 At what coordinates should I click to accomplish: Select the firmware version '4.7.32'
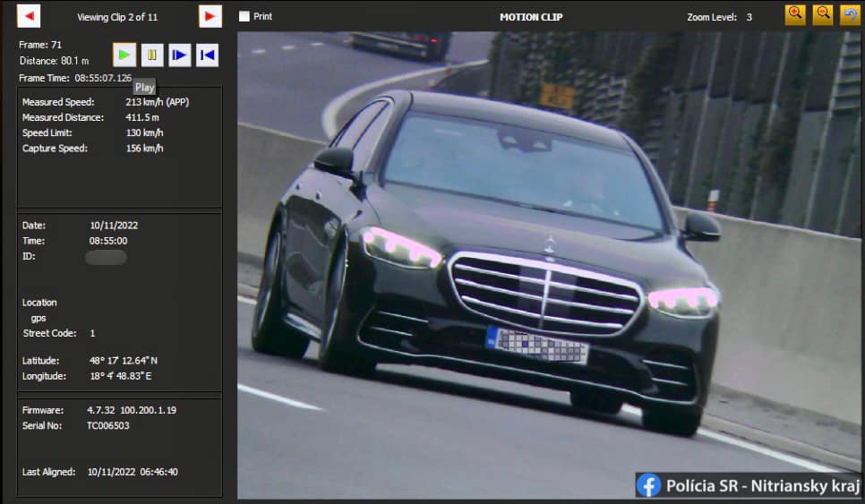pyautogui.click(x=101, y=410)
